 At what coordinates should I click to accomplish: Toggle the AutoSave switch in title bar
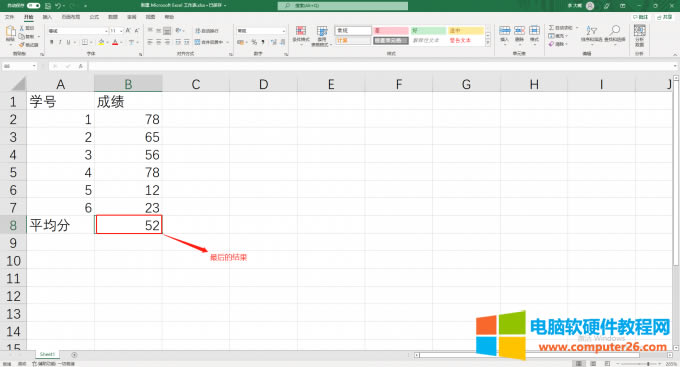(x=33, y=6)
